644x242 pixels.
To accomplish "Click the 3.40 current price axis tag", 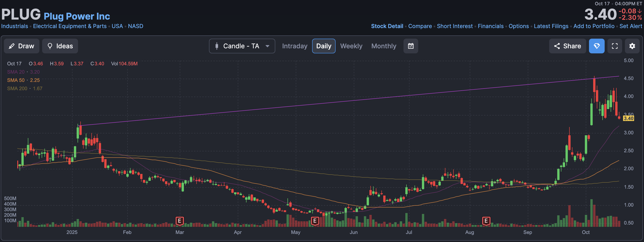I will pos(629,118).
